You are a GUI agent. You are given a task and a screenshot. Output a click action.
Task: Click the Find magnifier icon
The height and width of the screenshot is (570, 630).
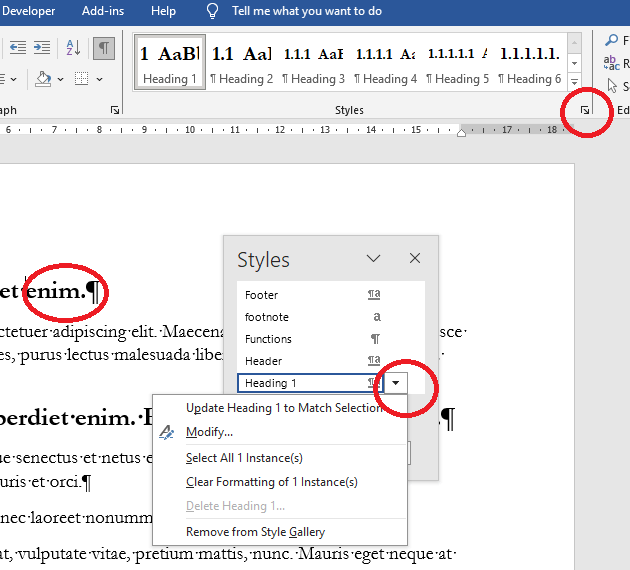coord(611,40)
